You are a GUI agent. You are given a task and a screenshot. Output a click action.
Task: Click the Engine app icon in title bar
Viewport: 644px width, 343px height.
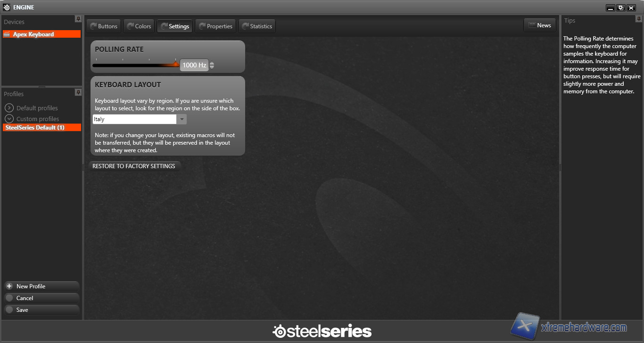click(x=7, y=8)
